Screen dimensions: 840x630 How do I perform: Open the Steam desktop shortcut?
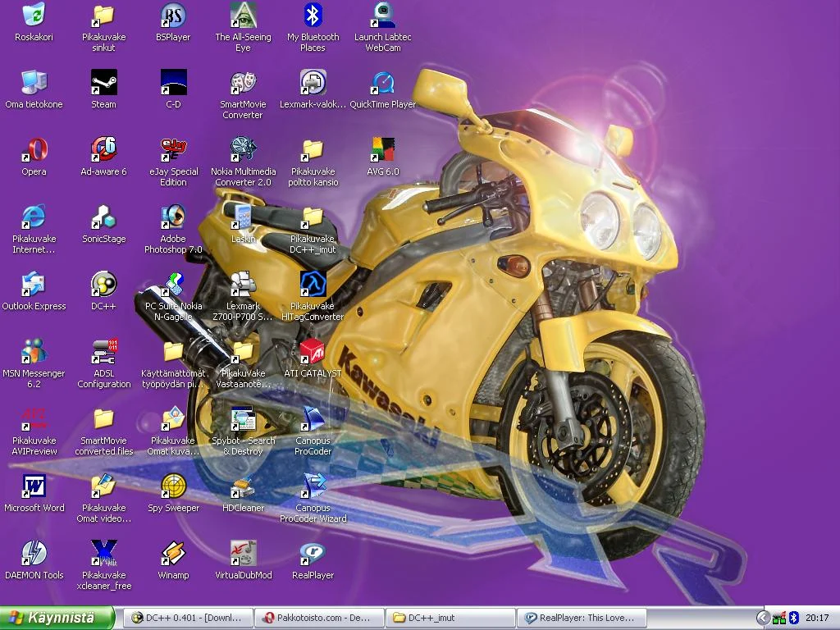[103, 83]
